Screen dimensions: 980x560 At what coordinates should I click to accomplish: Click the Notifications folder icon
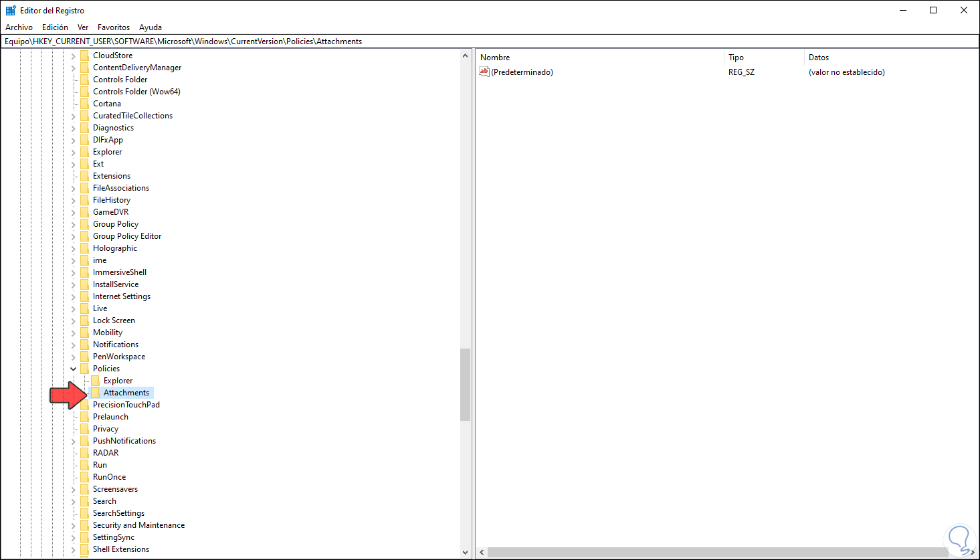[84, 345]
